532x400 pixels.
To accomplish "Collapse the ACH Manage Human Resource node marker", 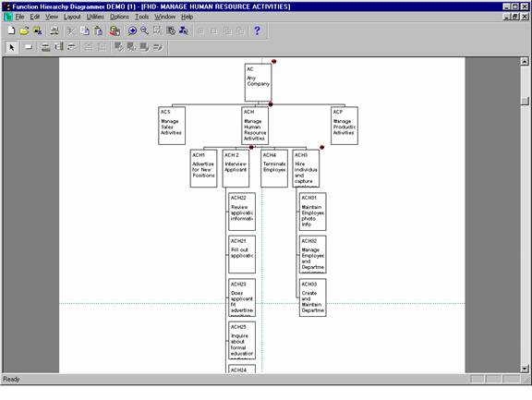I will click(271, 104).
